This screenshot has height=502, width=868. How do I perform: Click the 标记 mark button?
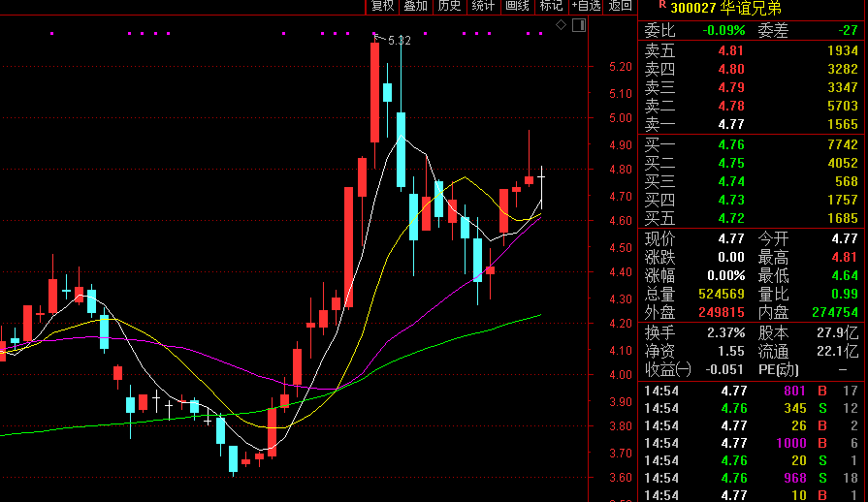pyautogui.click(x=551, y=6)
